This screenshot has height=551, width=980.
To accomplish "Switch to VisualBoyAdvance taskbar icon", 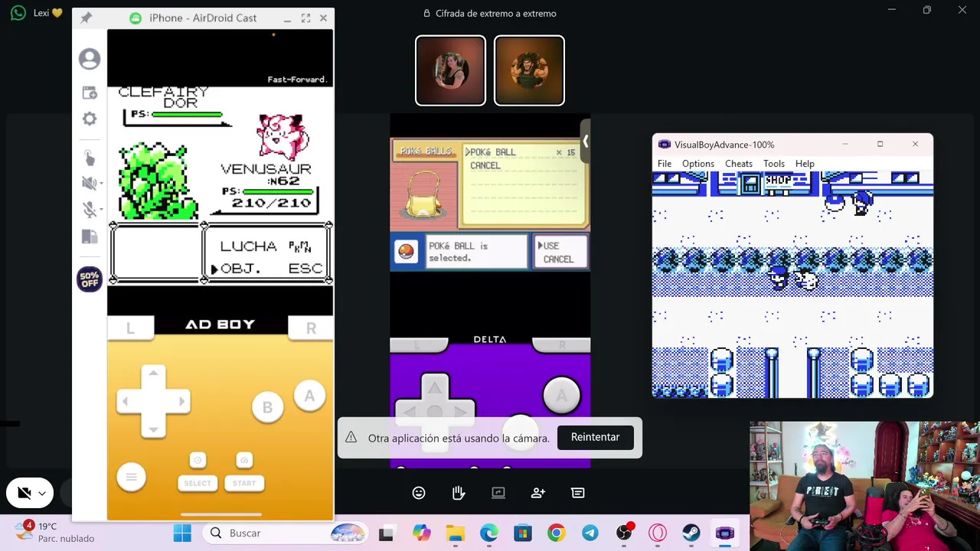I will tap(725, 533).
